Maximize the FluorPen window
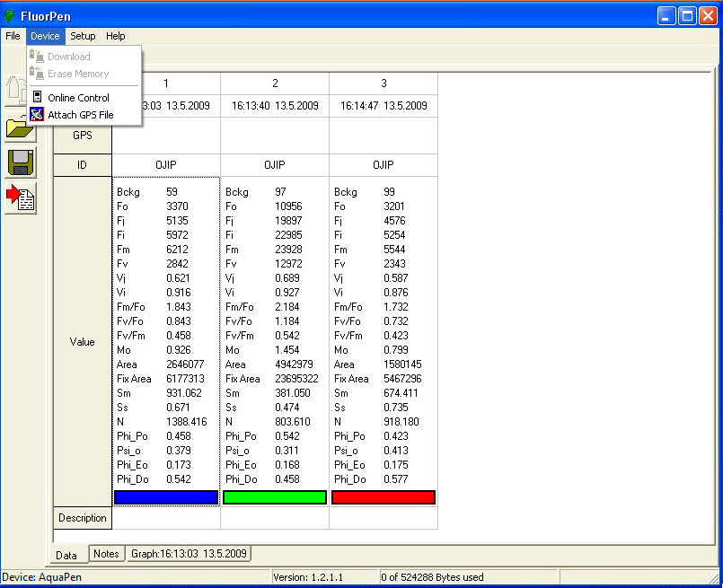Viewport: 723px width, 588px height. [687, 16]
